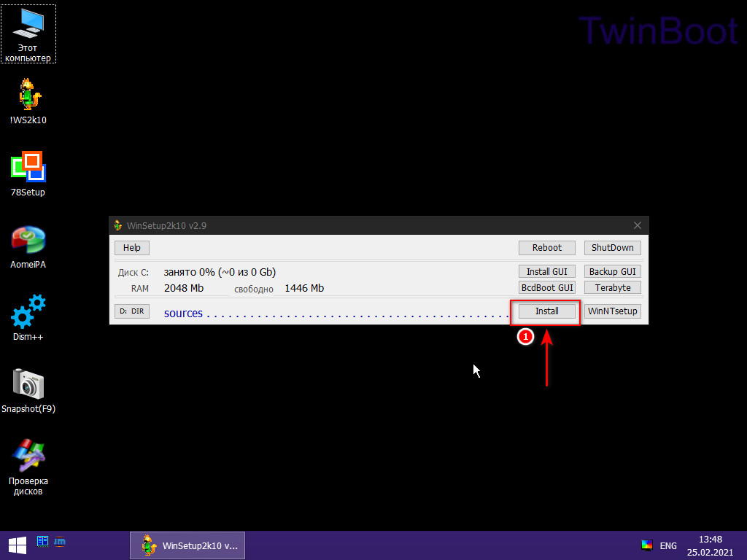The height and width of the screenshot is (560, 747).
Task: Launch the Backup GUI button
Action: click(x=613, y=272)
